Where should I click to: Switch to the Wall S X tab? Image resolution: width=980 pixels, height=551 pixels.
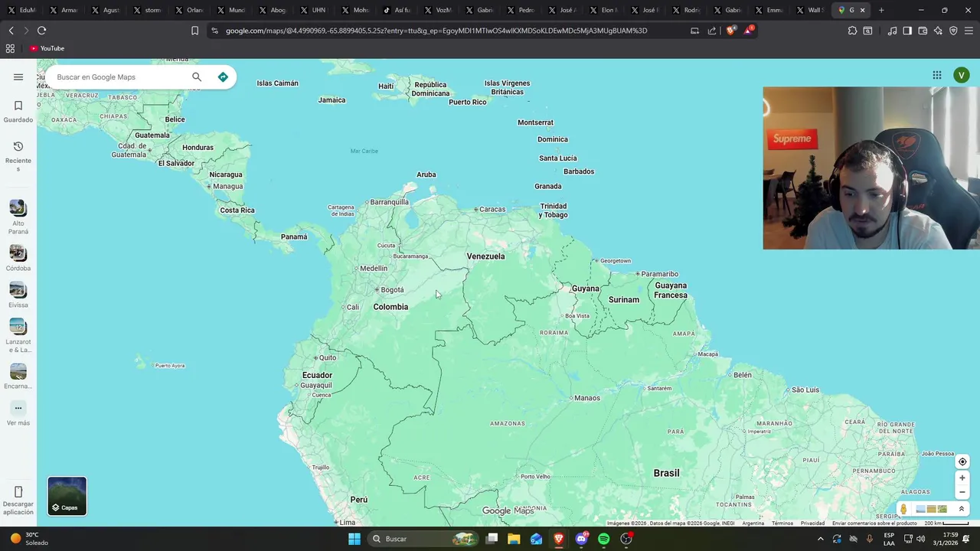click(811, 10)
